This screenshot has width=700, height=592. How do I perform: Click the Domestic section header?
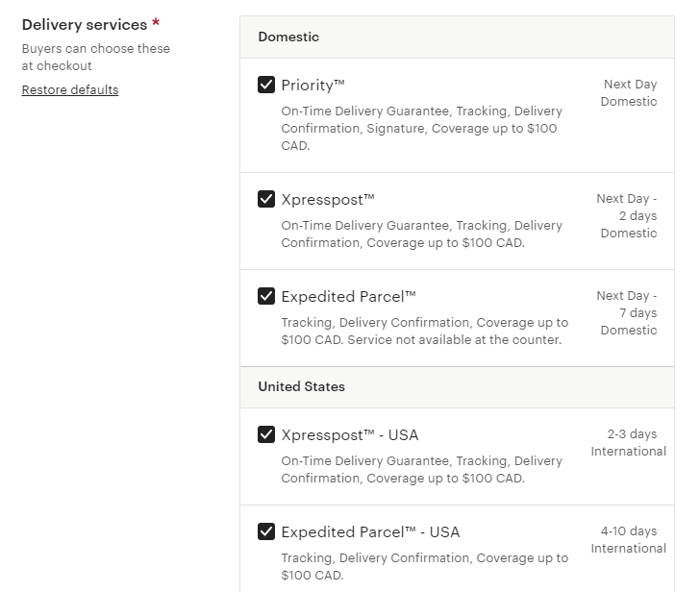pyautogui.click(x=457, y=37)
